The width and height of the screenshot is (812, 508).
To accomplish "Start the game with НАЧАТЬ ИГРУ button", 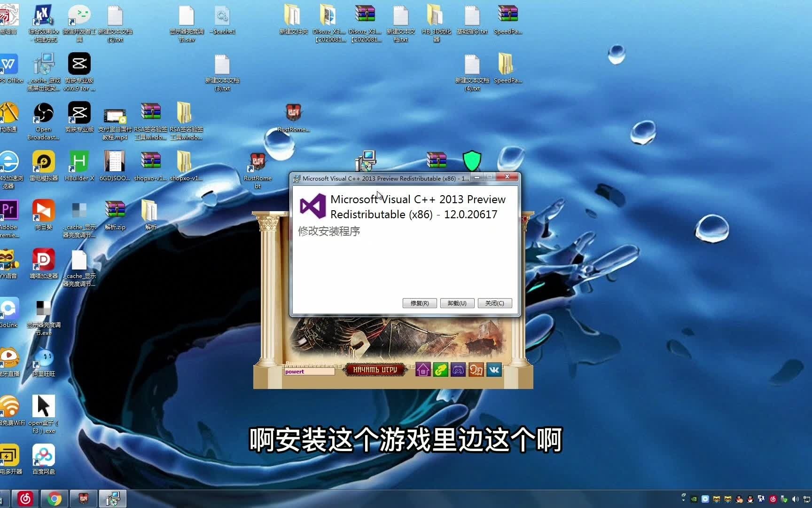I will 375,370.
